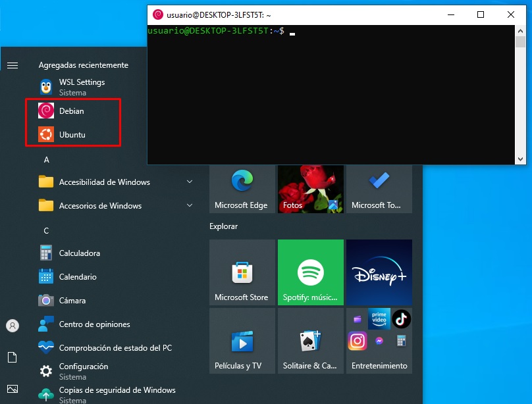Open the Fotos tile
The image size is (532, 404).
click(311, 189)
